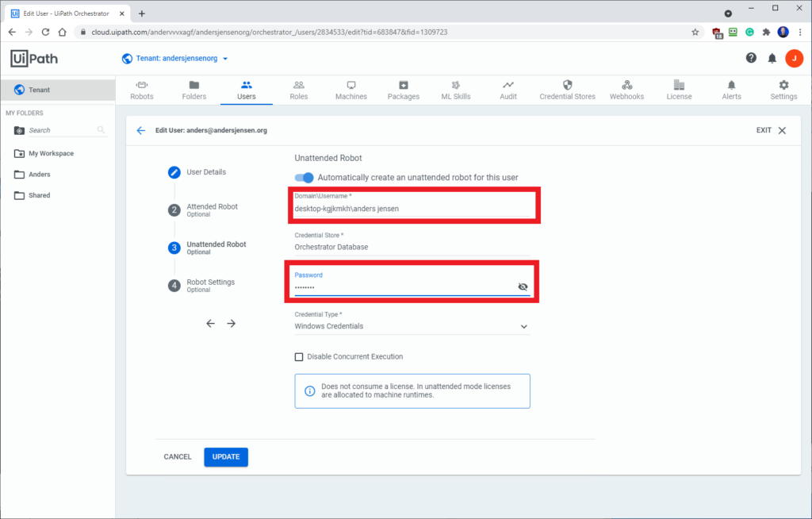812x519 pixels.
Task: Open the Anders folder
Action: (40, 175)
